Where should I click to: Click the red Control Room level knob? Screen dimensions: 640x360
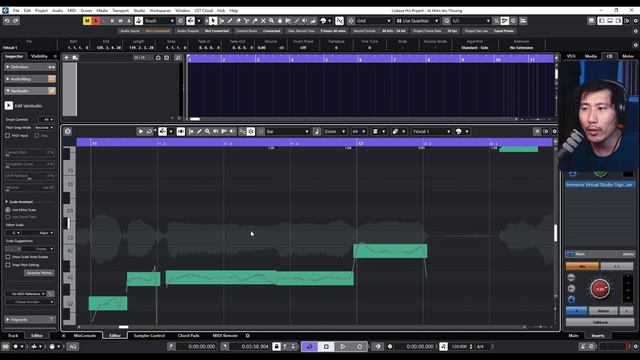(600, 289)
